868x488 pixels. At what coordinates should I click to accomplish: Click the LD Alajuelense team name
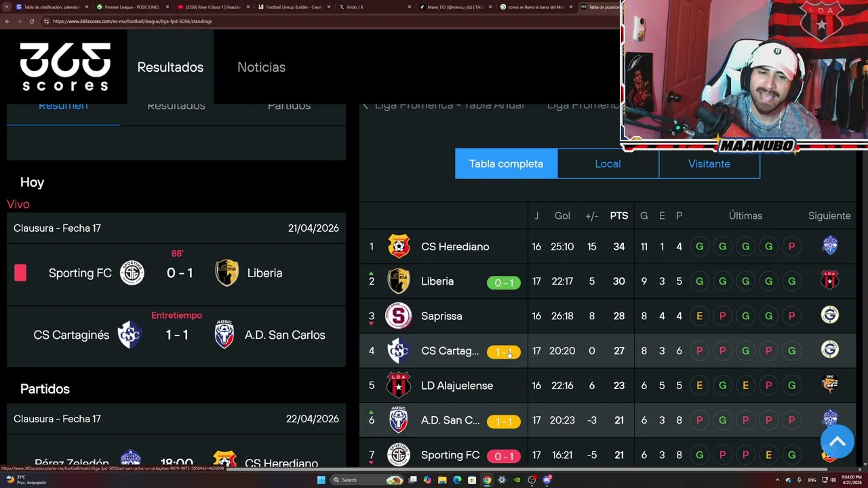coord(457,386)
